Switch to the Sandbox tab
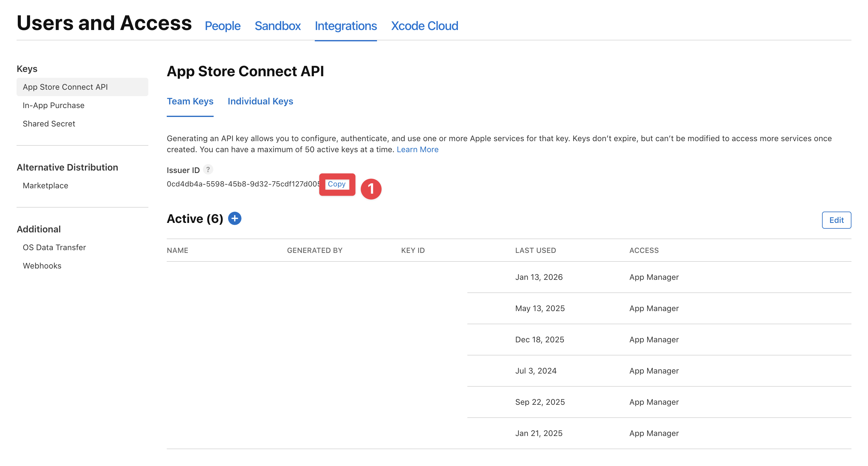The width and height of the screenshot is (868, 466). (278, 26)
